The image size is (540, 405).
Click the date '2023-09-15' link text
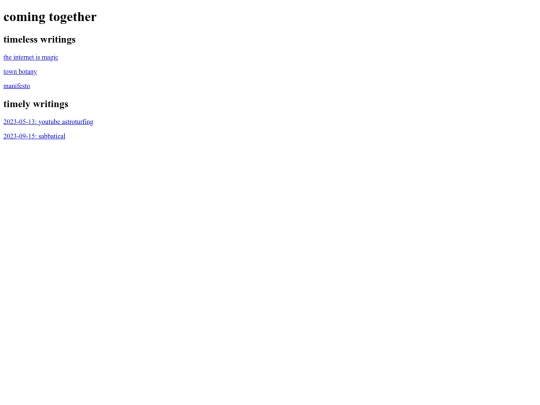20,136
